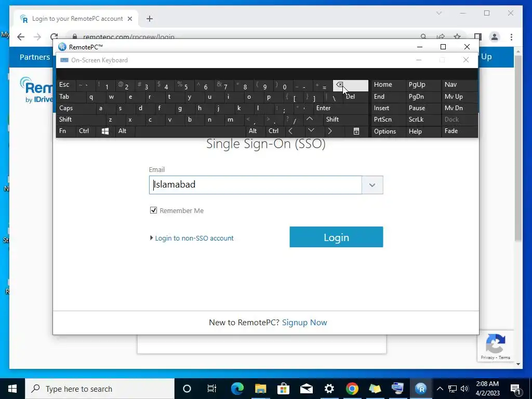532x399 pixels.
Task: Open Chrome side panel icon
Action: (478, 37)
